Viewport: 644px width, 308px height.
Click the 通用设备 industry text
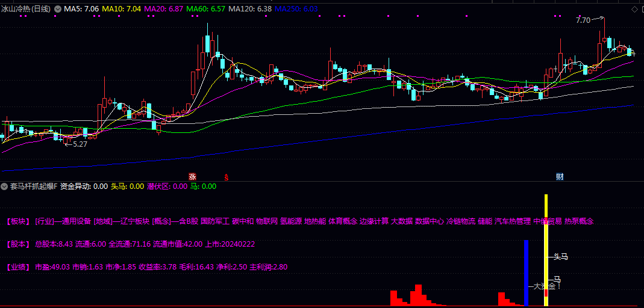point(77,221)
